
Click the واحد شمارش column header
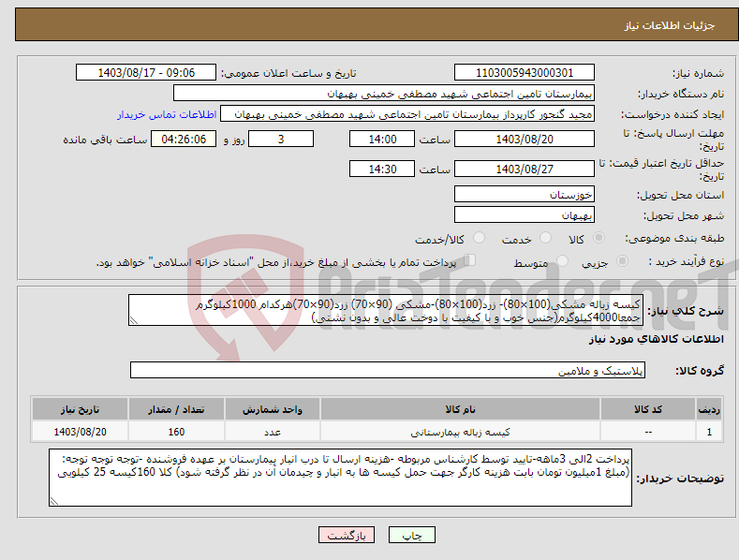pos(272,409)
